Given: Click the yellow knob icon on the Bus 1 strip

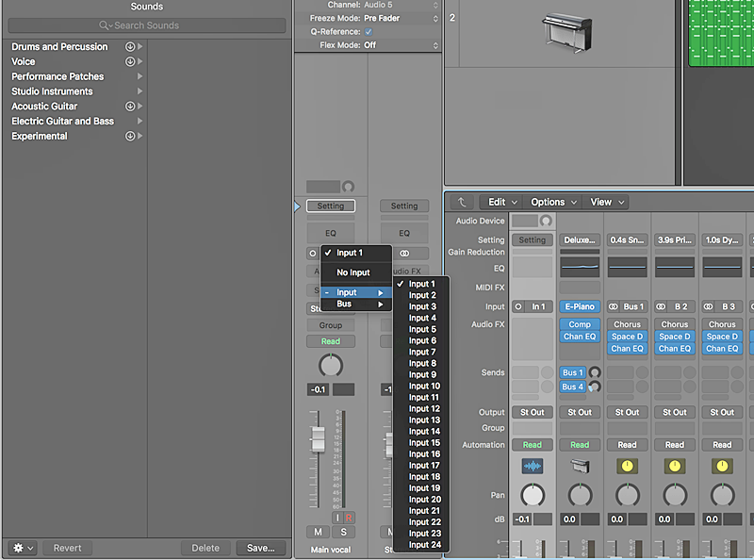Looking at the screenshot, I should [x=627, y=466].
